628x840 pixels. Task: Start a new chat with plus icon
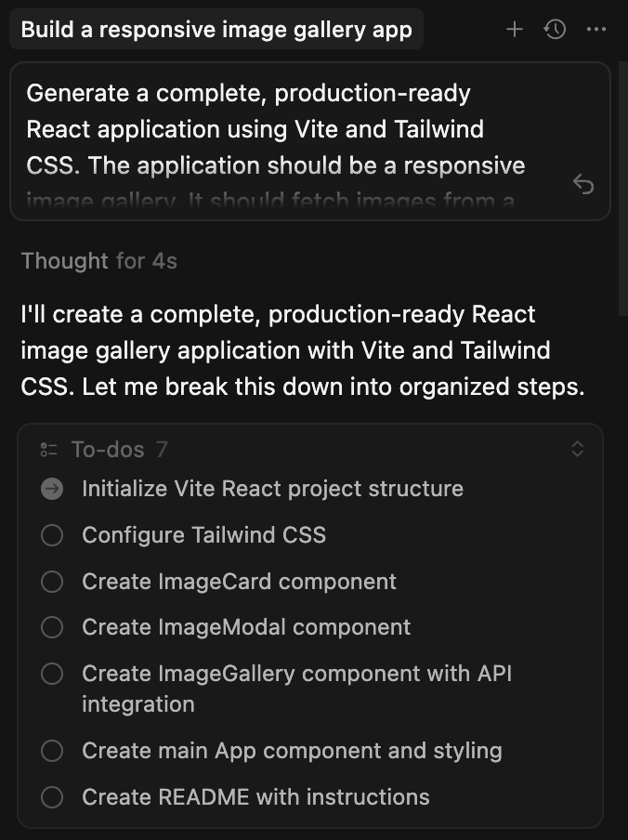pyautogui.click(x=515, y=30)
